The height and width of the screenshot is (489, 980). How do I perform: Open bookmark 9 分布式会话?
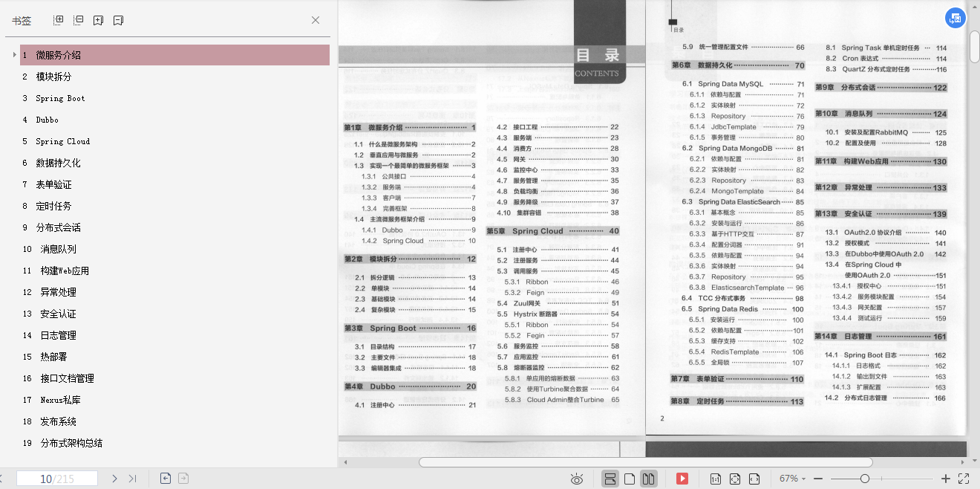pyautogui.click(x=174, y=227)
